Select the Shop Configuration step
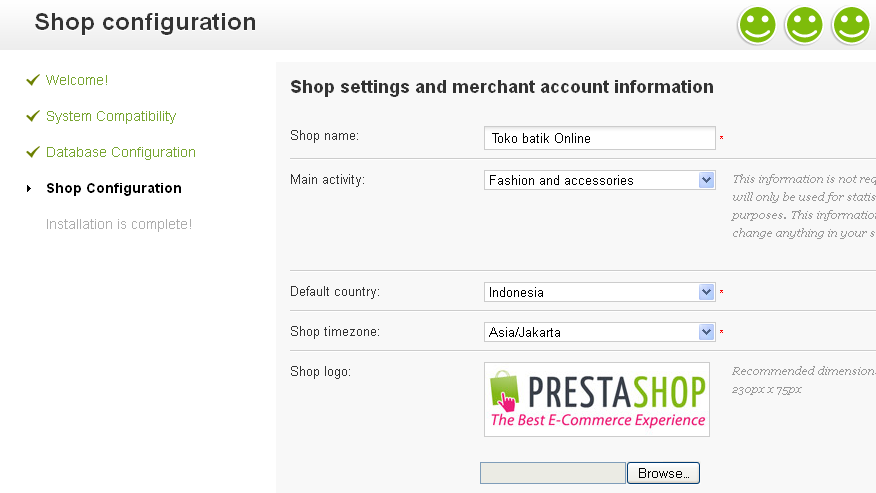 [x=114, y=188]
